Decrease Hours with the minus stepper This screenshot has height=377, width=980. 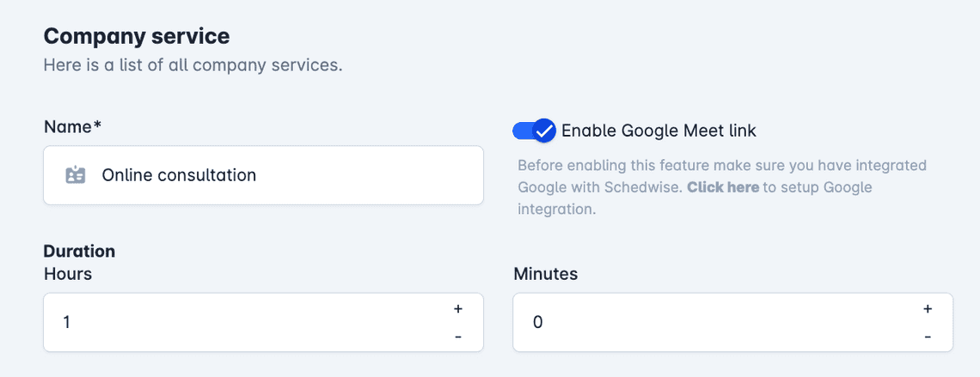(x=458, y=337)
